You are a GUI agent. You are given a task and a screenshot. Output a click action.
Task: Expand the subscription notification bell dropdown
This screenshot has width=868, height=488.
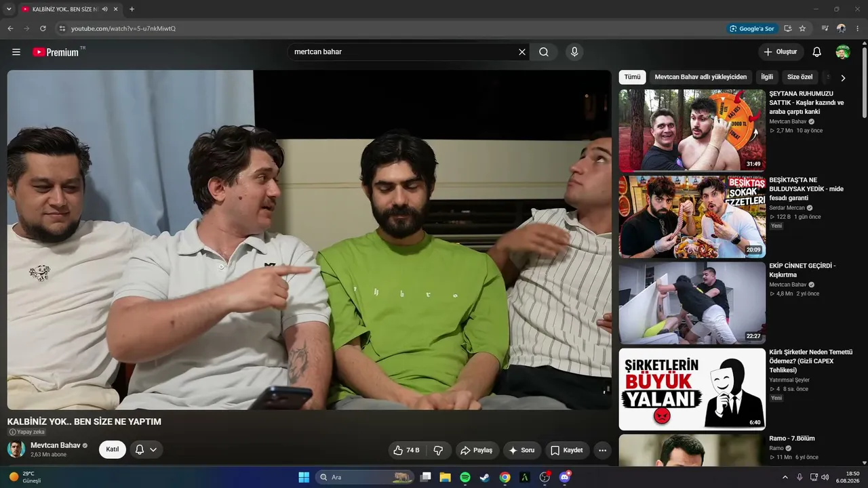tap(146, 449)
